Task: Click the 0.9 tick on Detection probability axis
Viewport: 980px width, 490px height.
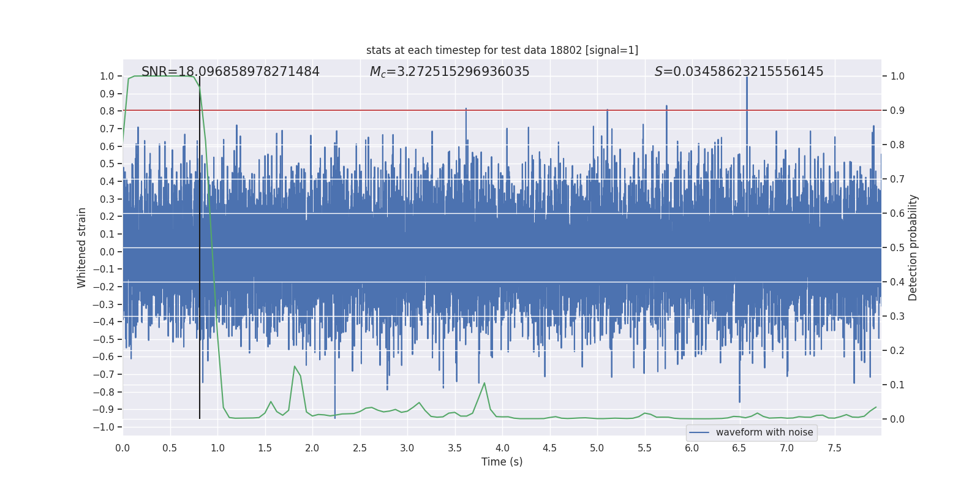Action: [x=897, y=110]
